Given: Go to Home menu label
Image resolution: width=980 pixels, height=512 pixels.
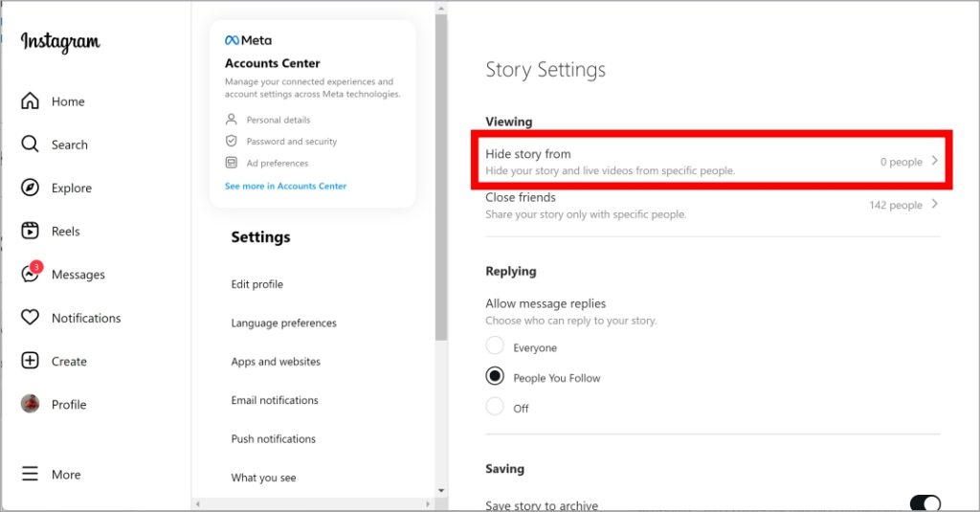Looking at the screenshot, I should pos(68,101).
